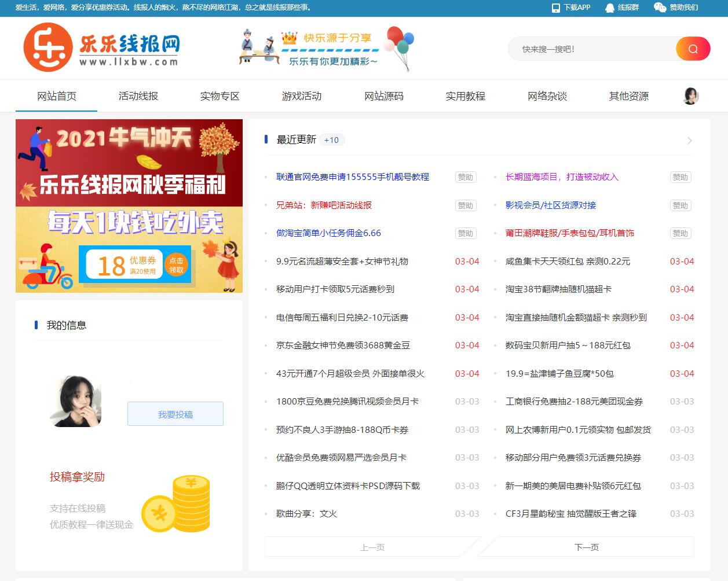Click the 赞助 tag beside 兄弟站 link
The image size is (728, 581).
point(465,205)
